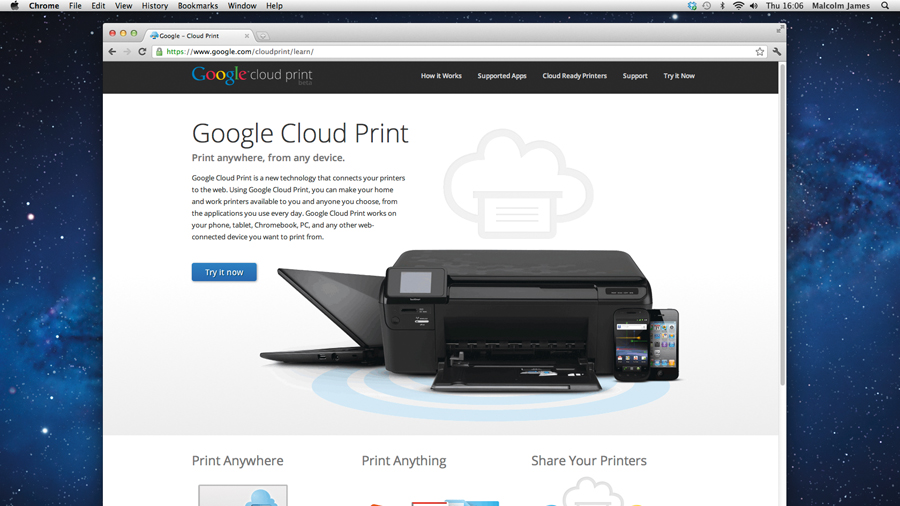Click the Chrome forward arrow
The width and height of the screenshot is (900, 506).
[x=127, y=52]
